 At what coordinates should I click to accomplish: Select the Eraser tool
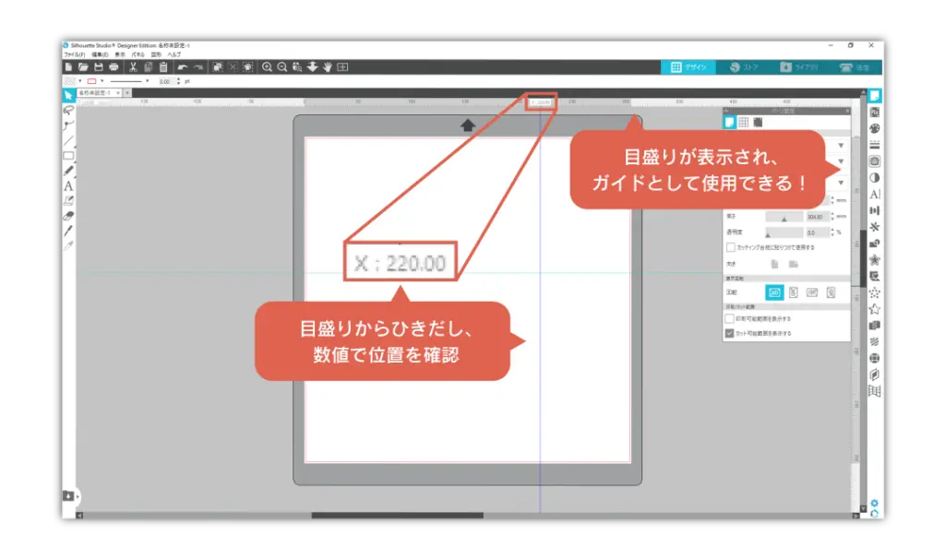(68, 215)
